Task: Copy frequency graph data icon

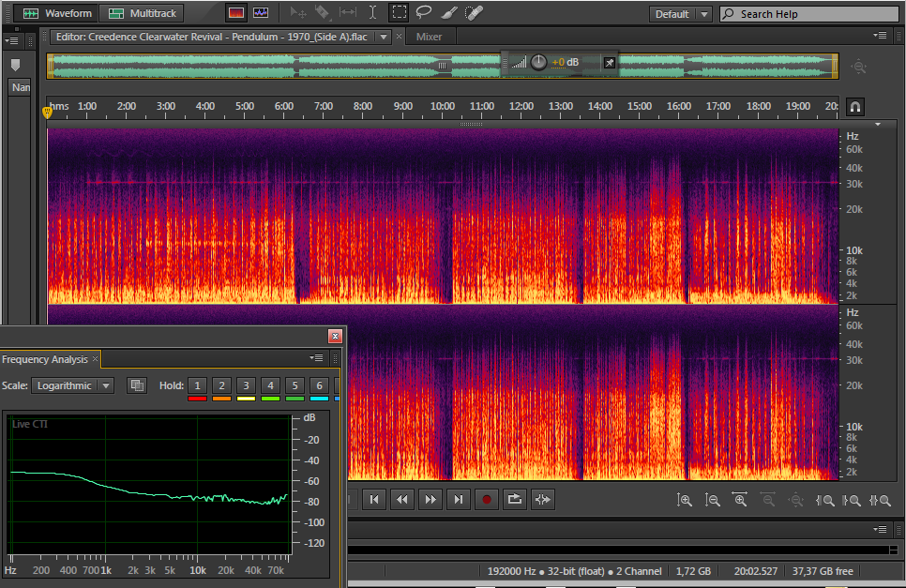Action: pyautogui.click(x=137, y=385)
